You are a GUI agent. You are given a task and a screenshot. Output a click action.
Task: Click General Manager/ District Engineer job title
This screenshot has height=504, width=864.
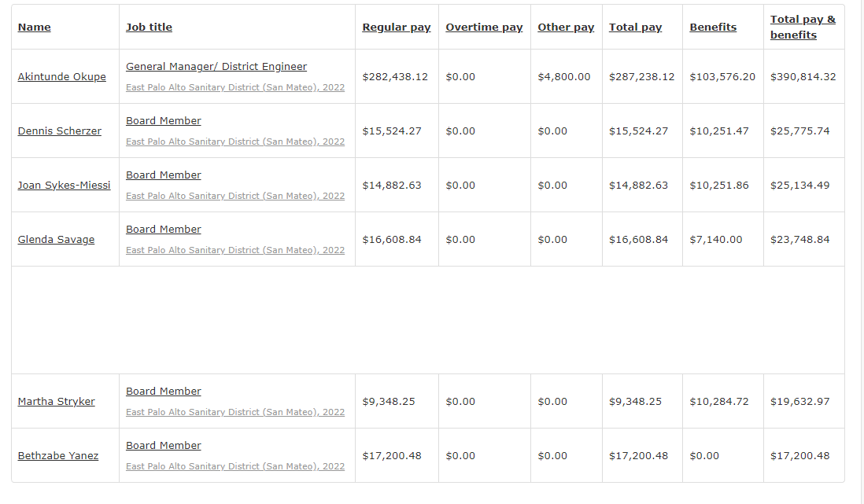click(216, 67)
